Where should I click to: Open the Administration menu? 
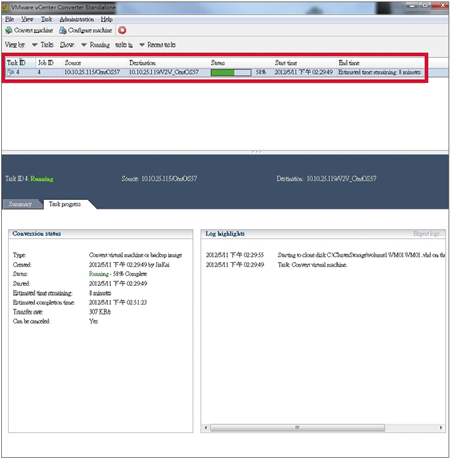pos(76,19)
